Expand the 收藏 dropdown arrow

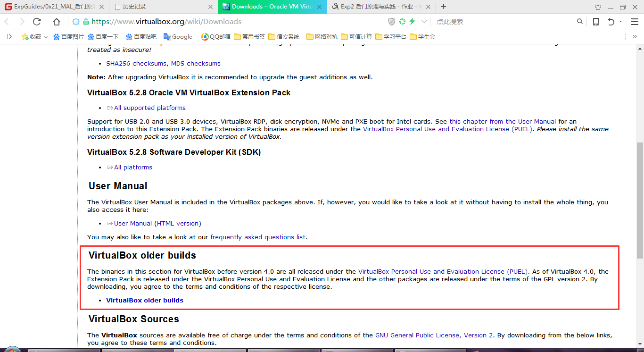coord(46,37)
